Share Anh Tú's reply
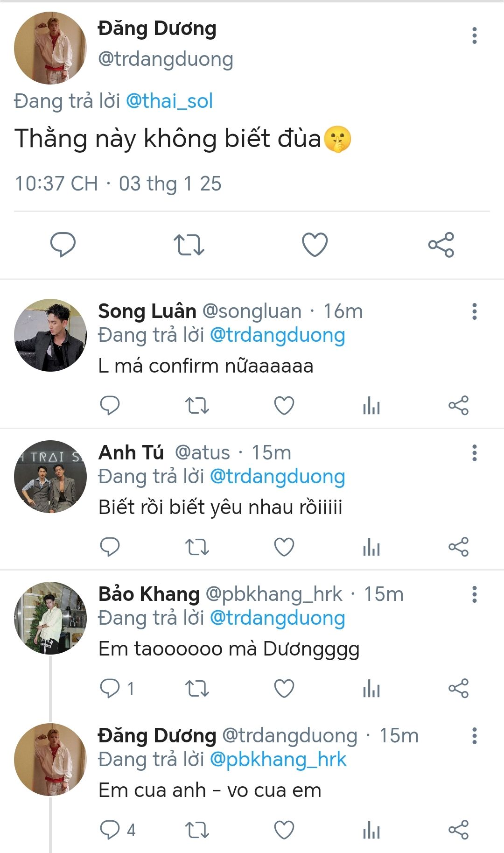 (458, 547)
